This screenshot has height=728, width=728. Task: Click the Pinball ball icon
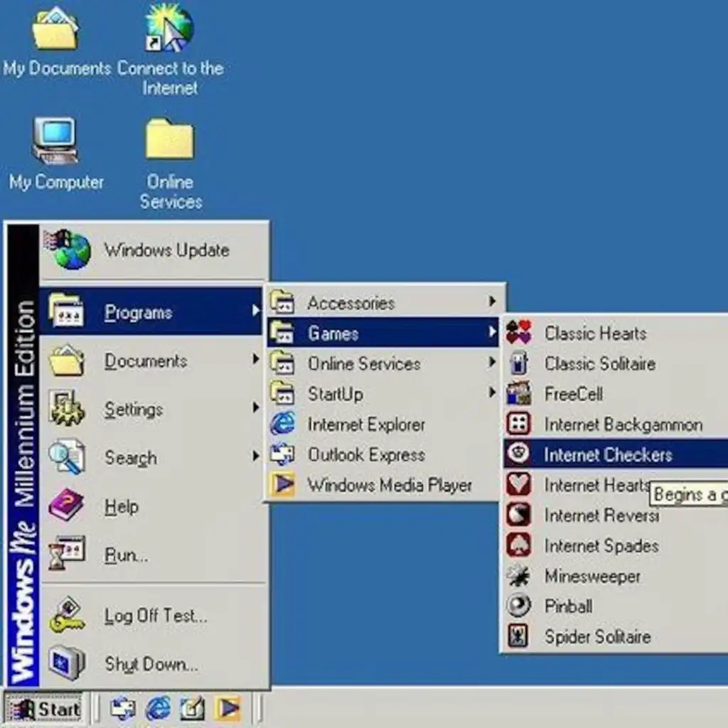pos(518,606)
